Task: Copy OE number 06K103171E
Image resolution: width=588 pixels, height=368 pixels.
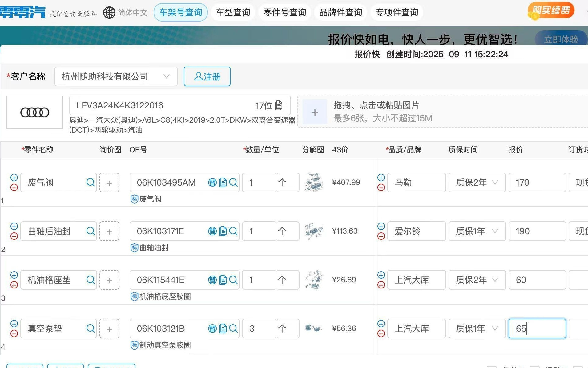Action: (x=223, y=231)
